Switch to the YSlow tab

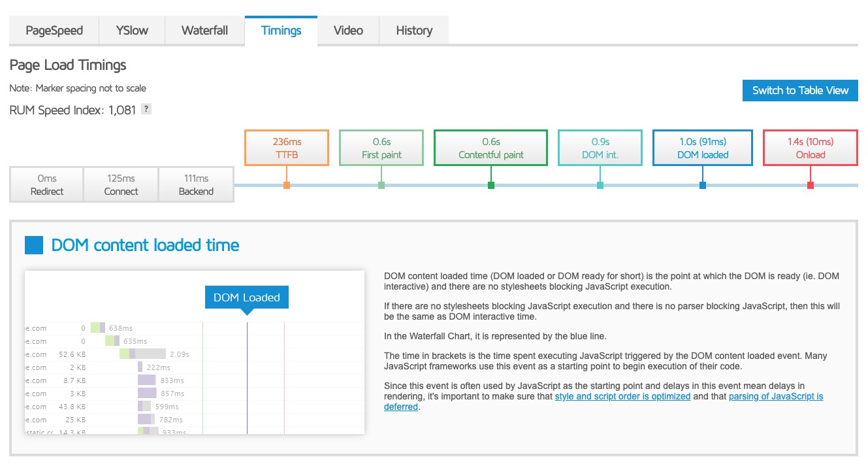[x=132, y=30]
